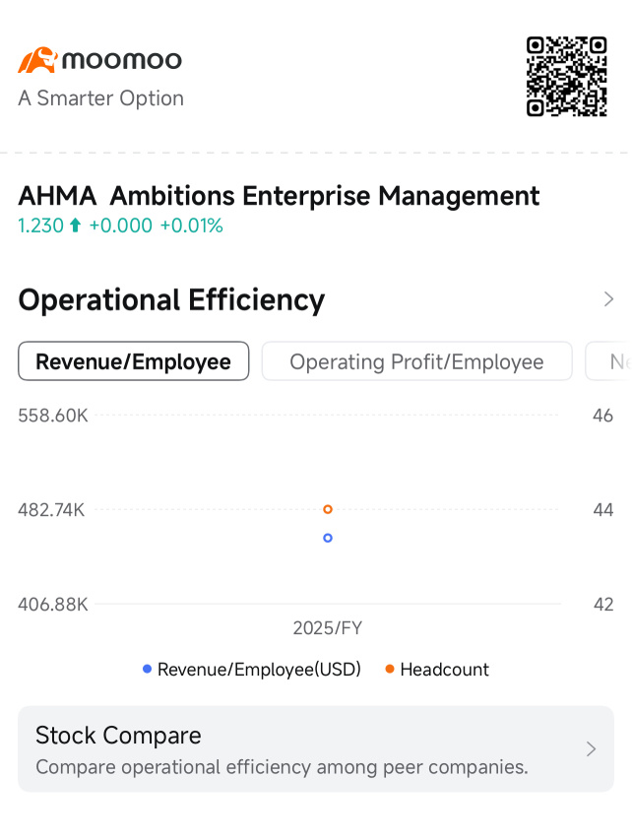Select the Revenue/Employee tab

[x=133, y=361]
